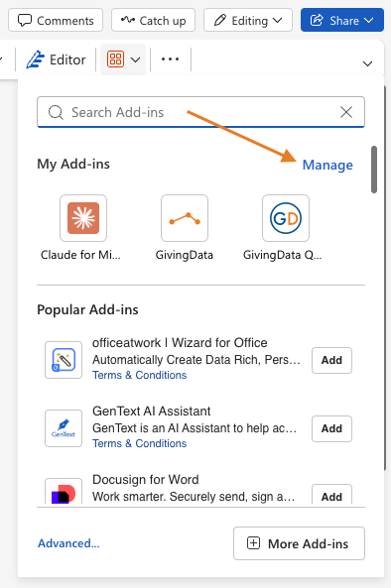Click the Share arrow icon
This screenshot has width=391, height=588.
point(317,20)
